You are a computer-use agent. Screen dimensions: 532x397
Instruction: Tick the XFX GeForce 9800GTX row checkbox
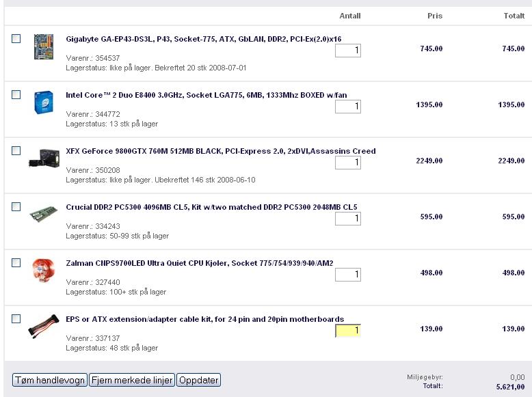[x=16, y=150]
